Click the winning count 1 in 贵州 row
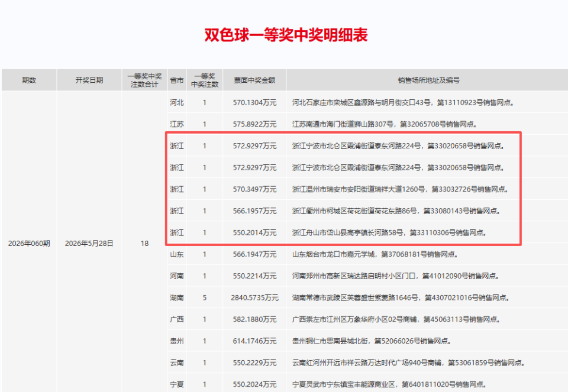The height and width of the screenshot is (392, 568). (205, 341)
